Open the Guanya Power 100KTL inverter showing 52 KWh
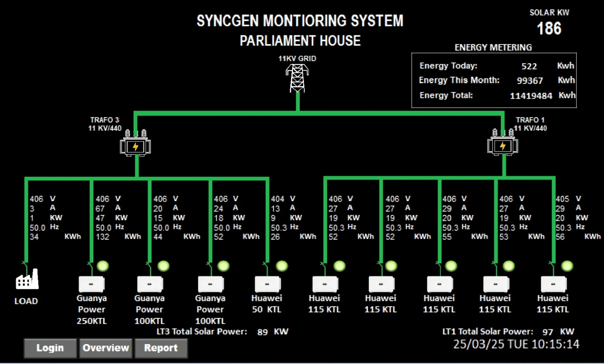This screenshot has width=604, height=364. pos(210,284)
